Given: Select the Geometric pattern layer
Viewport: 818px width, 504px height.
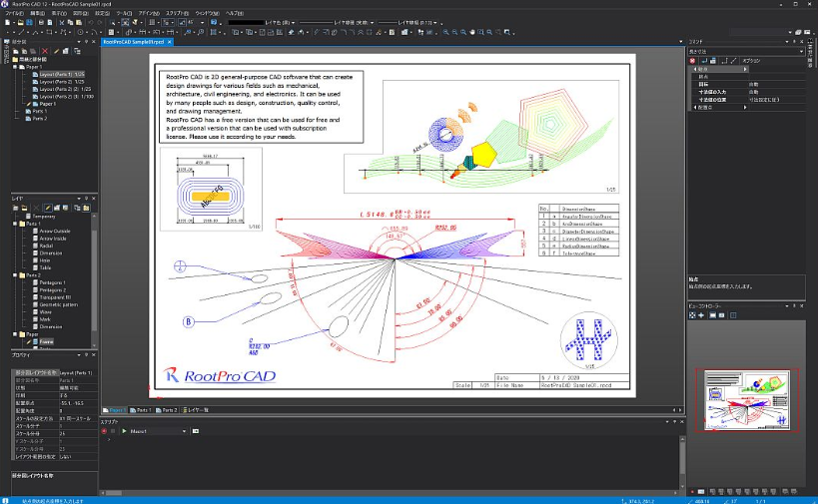Looking at the screenshot, I should tap(58, 304).
